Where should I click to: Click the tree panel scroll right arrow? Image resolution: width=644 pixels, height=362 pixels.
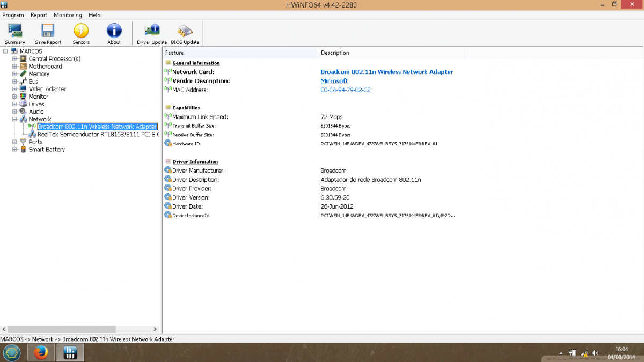point(156,329)
